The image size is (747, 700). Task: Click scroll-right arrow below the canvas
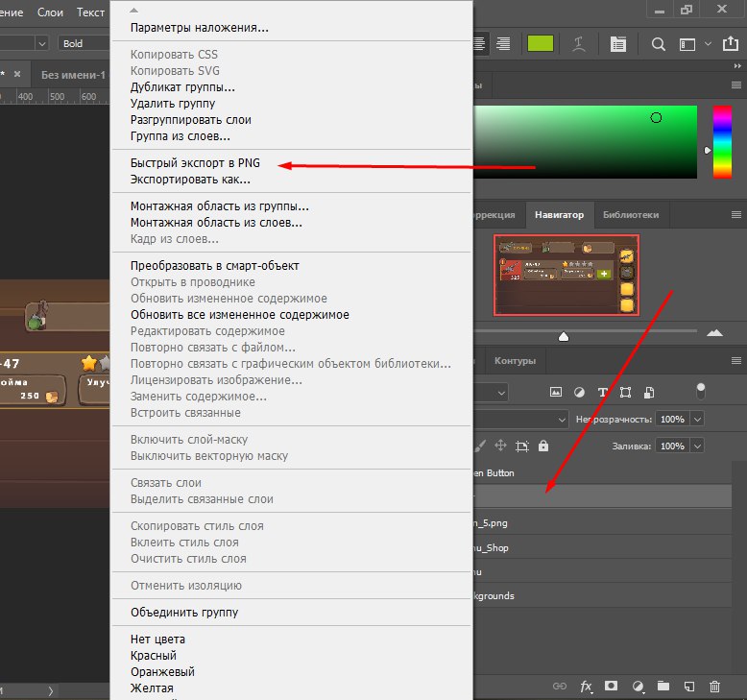point(51,690)
